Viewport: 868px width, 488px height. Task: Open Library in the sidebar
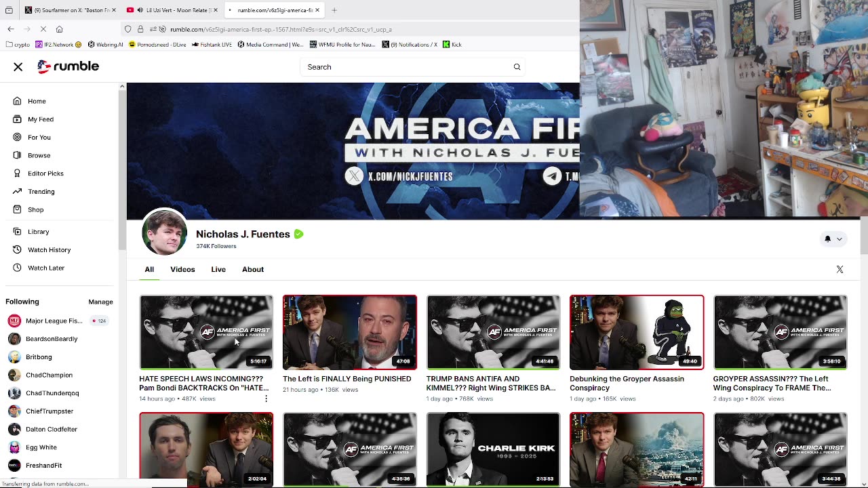click(38, 232)
